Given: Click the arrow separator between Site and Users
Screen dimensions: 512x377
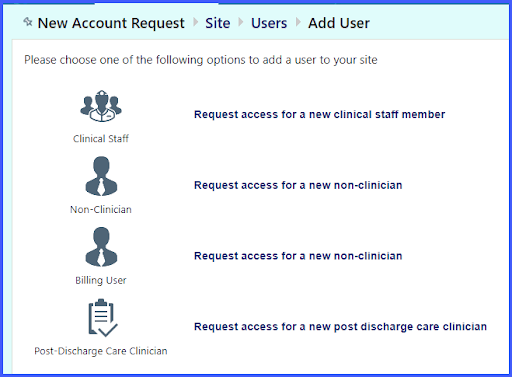Looking at the screenshot, I should click(241, 22).
